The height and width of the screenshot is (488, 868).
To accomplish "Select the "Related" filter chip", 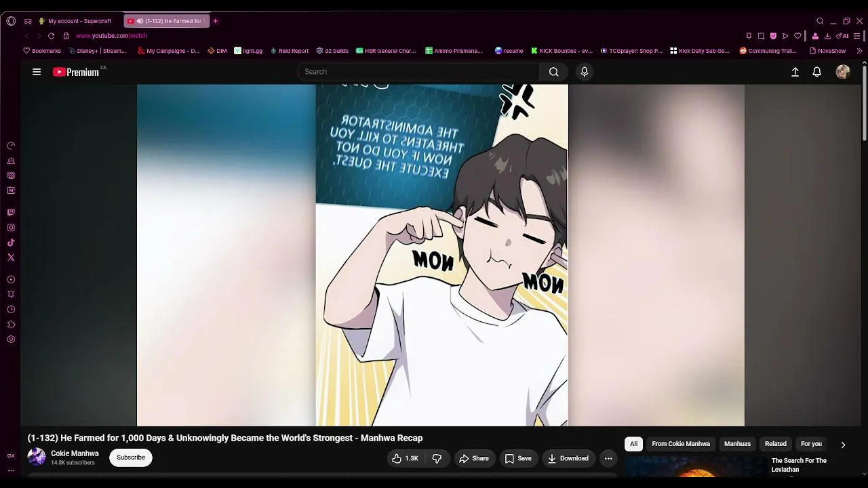I will tap(776, 444).
